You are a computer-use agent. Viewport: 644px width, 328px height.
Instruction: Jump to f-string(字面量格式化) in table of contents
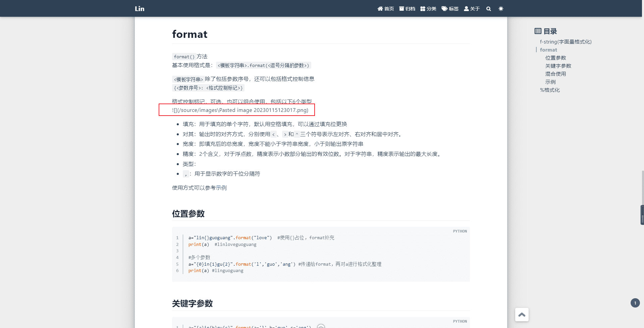[566, 42]
